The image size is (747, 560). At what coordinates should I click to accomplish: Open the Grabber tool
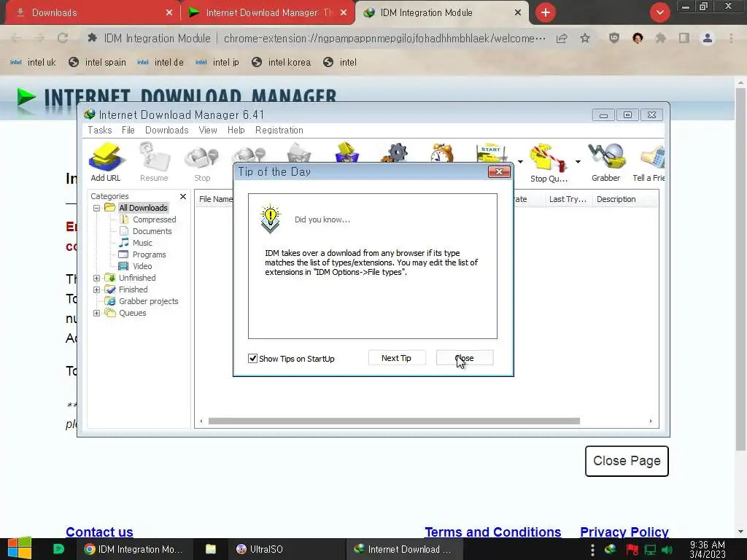tap(606, 162)
